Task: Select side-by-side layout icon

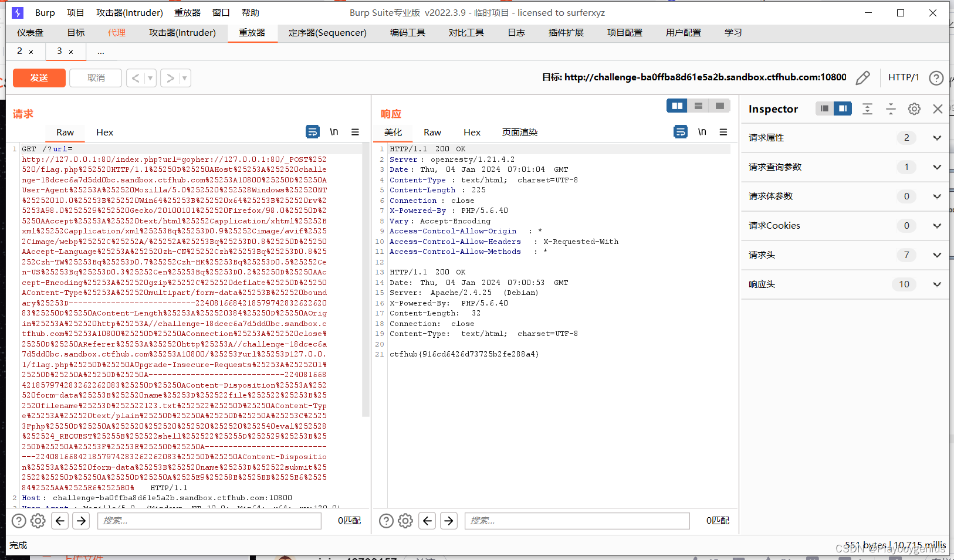Action: [x=677, y=106]
